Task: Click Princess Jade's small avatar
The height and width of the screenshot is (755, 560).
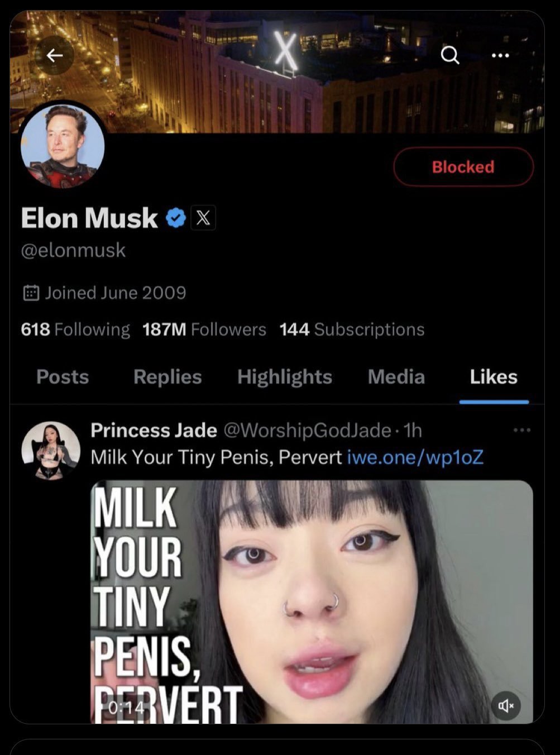Action: coord(51,451)
